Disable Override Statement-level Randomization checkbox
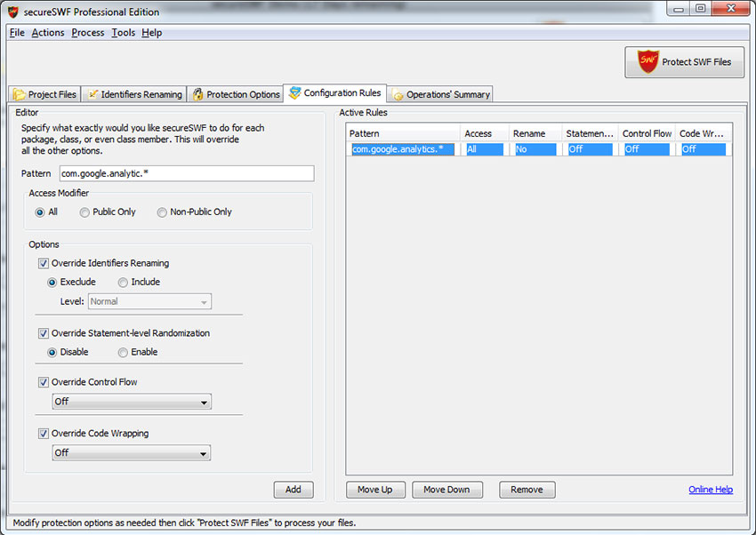Viewport: 756px width, 535px height. 44,333
